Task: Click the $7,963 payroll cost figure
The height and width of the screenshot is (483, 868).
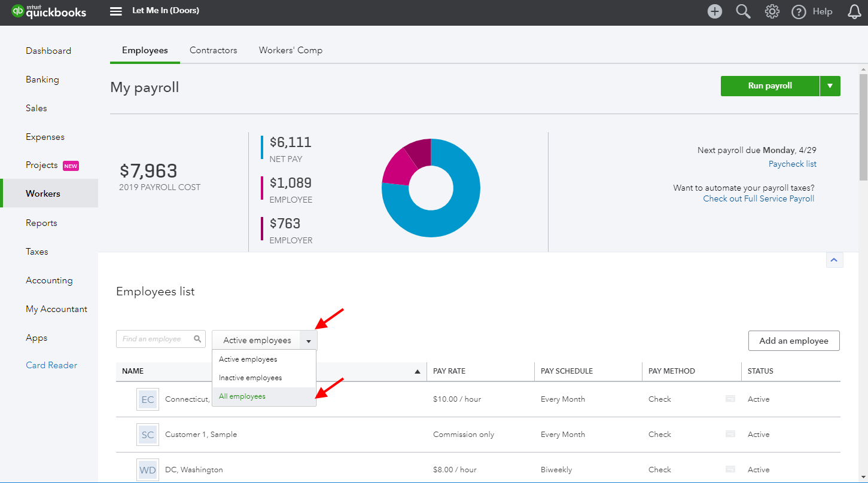Action: click(148, 171)
